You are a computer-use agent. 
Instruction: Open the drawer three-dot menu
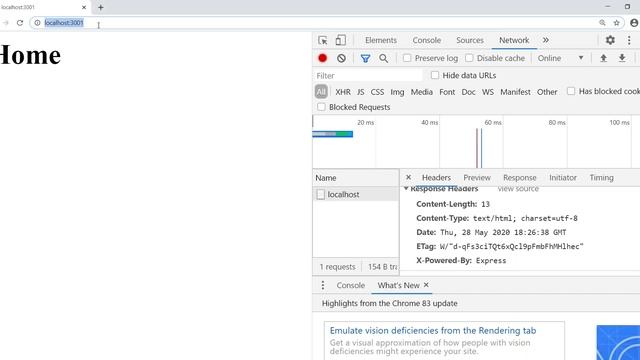click(322, 285)
